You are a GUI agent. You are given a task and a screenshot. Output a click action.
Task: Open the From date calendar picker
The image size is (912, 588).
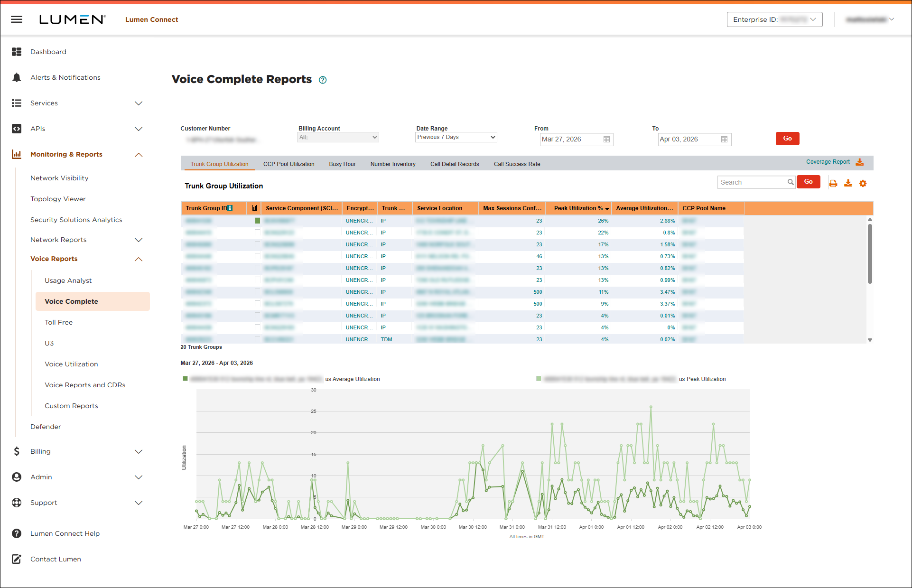(606, 139)
